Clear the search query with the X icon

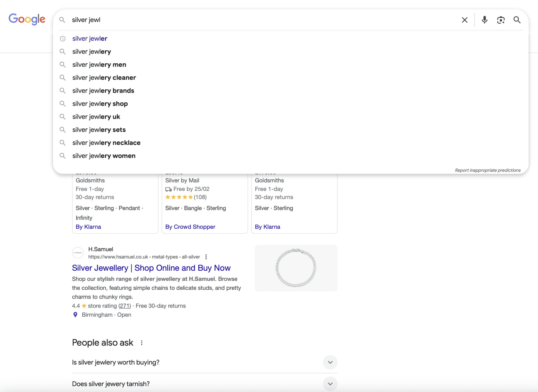[464, 20]
